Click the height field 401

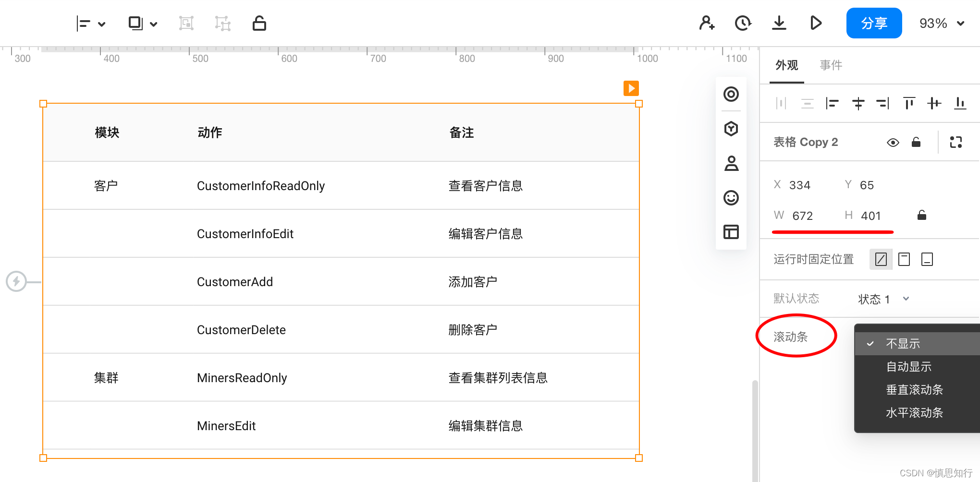coord(871,216)
